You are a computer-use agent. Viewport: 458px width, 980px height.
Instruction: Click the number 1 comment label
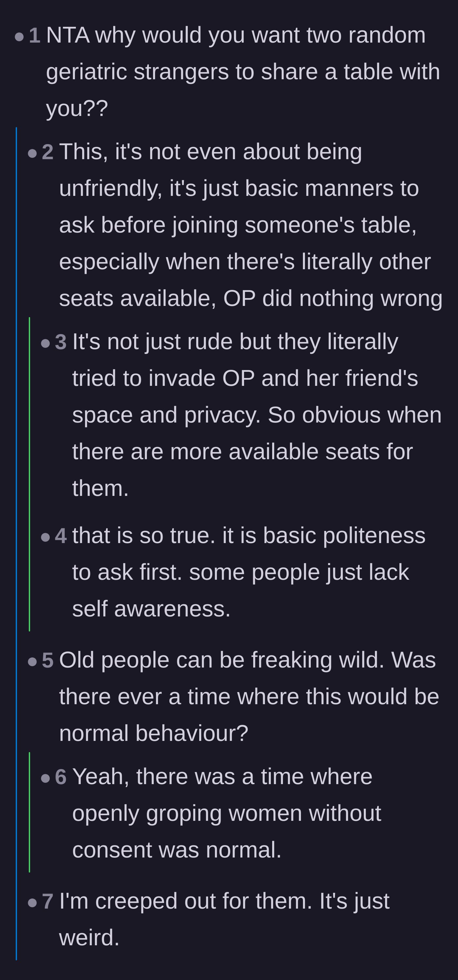coord(35,35)
